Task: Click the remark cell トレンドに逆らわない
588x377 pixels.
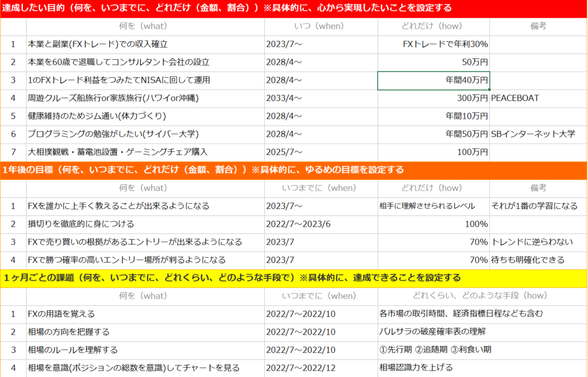Action: (537, 242)
